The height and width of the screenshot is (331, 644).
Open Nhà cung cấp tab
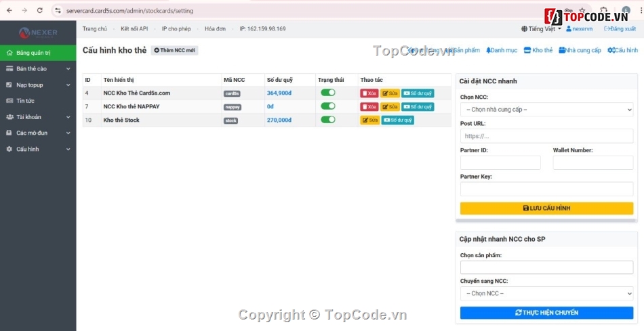coord(580,50)
